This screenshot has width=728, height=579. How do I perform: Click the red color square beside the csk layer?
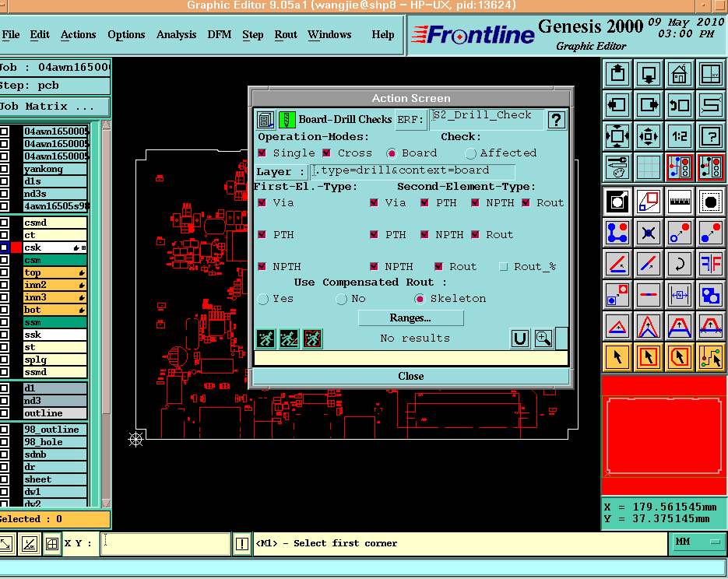coord(16,247)
